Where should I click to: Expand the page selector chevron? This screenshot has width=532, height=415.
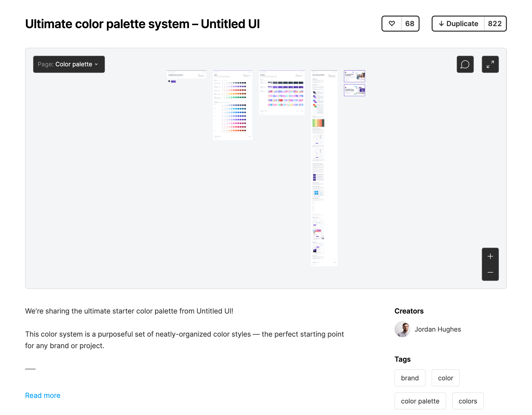point(97,64)
